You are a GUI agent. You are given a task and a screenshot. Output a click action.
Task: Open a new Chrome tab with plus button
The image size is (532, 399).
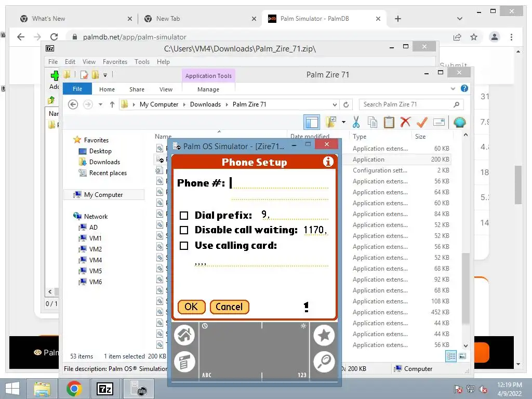click(x=398, y=19)
